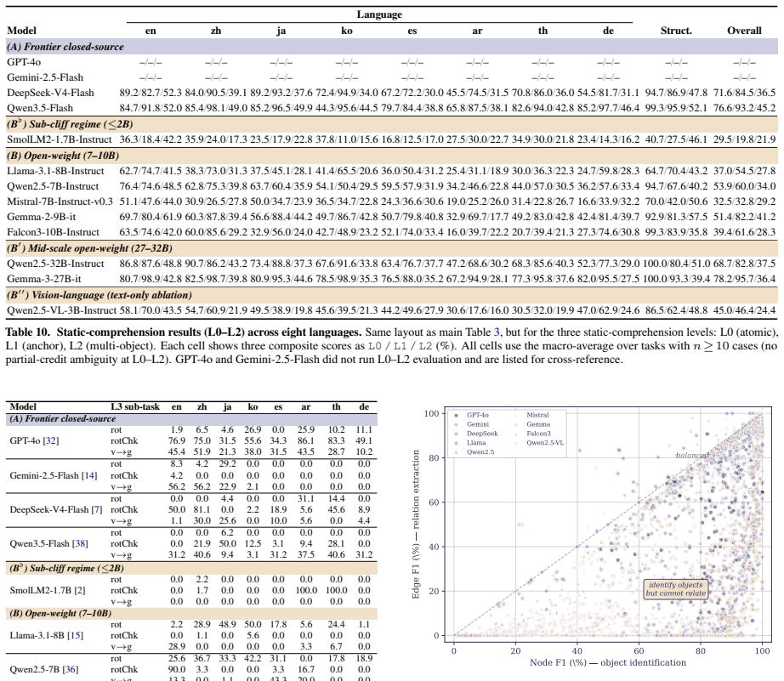
Task: Click the 'Qwen2.5-7B-Instruct' row label
Action: (x=53, y=186)
